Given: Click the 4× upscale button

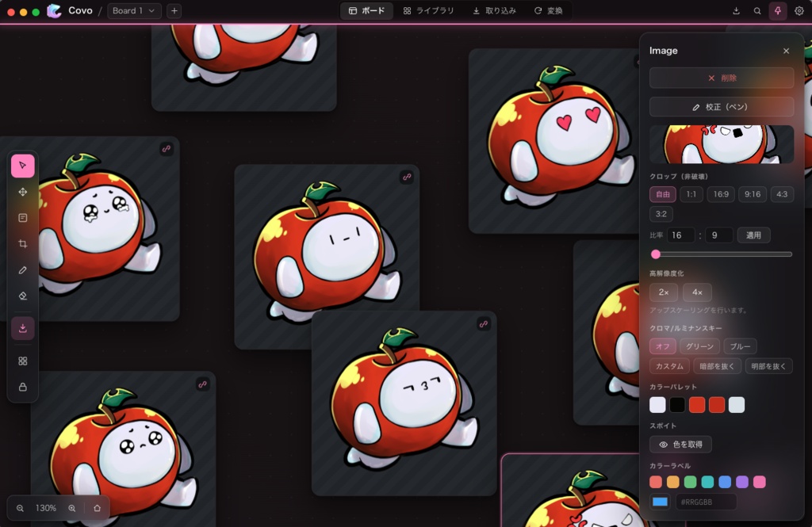Looking at the screenshot, I should pos(697,292).
